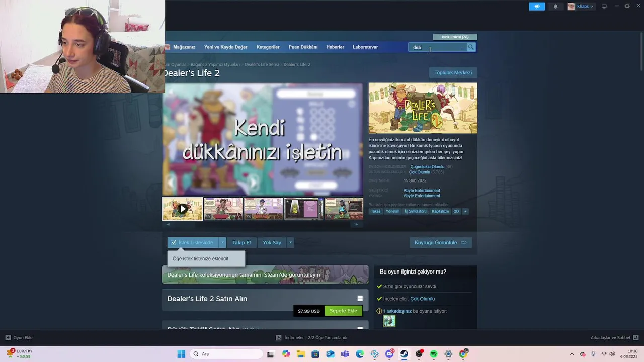The width and height of the screenshot is (644, 362).
Task: Open the Kategoriler menu
Action: [268, 47]
